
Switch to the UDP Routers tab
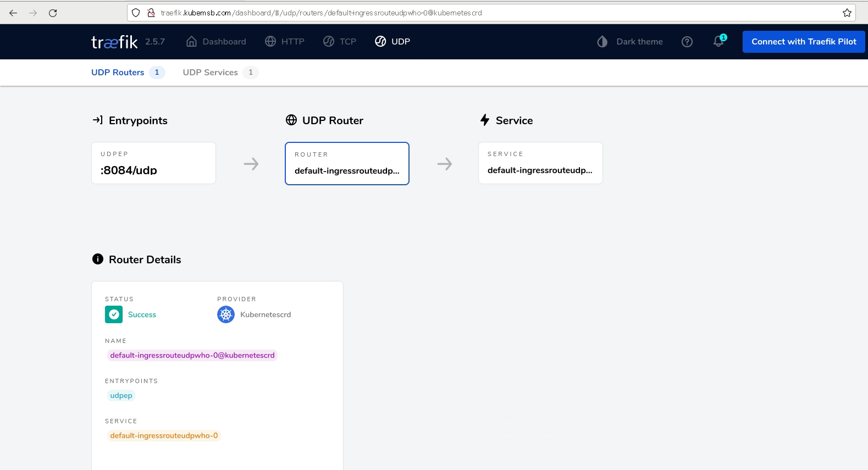point(118,73)
